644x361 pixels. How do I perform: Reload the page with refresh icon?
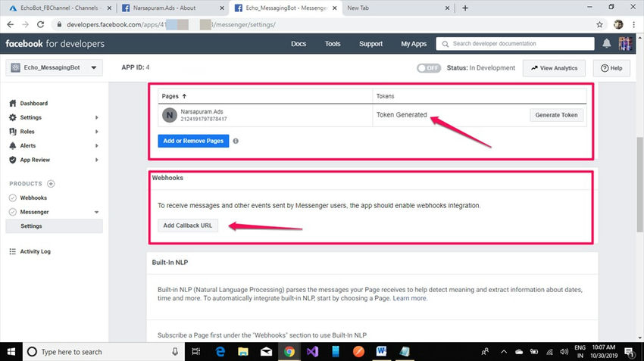point(40,25)
